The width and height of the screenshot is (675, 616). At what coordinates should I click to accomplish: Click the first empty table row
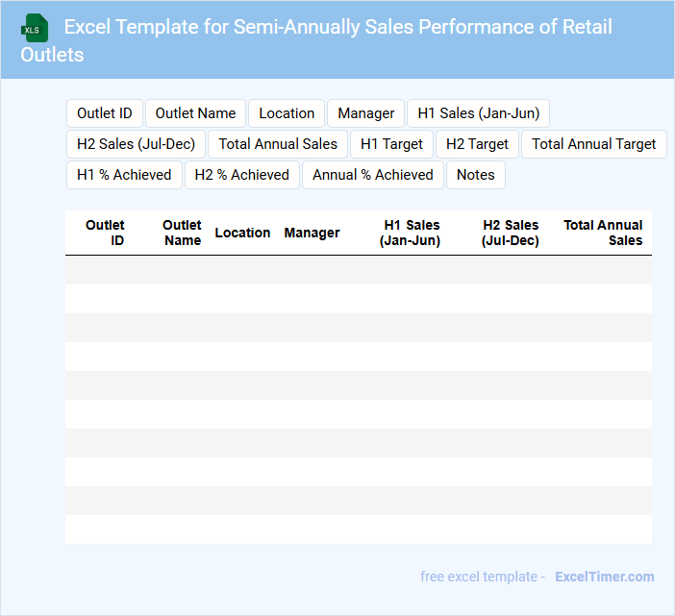[358, 270]
